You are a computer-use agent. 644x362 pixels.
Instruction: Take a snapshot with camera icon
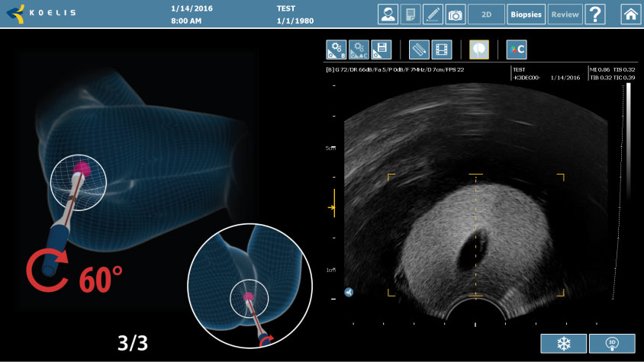(456, 14)
